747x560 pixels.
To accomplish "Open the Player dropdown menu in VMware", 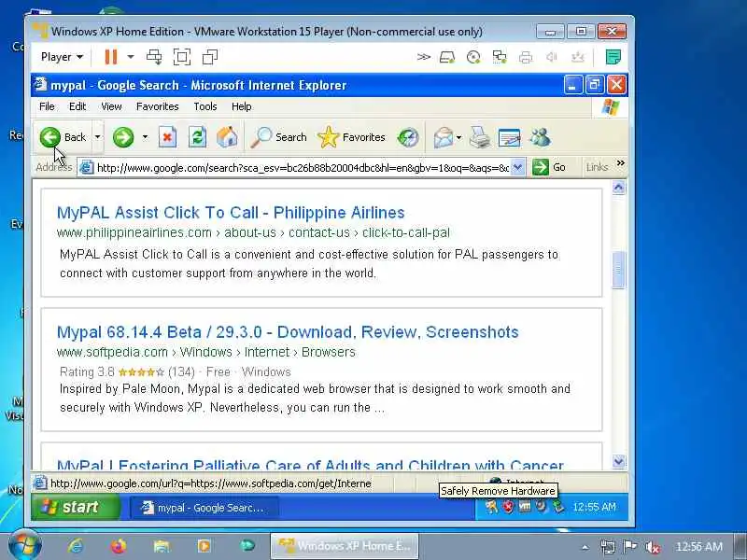I will [62, 57].
